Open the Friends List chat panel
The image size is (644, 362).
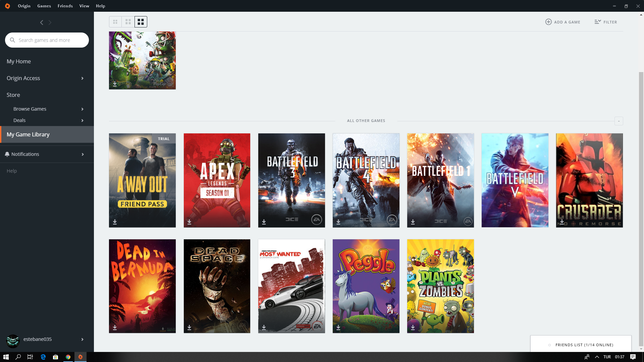pyautogui.click(x=581, y=345)
